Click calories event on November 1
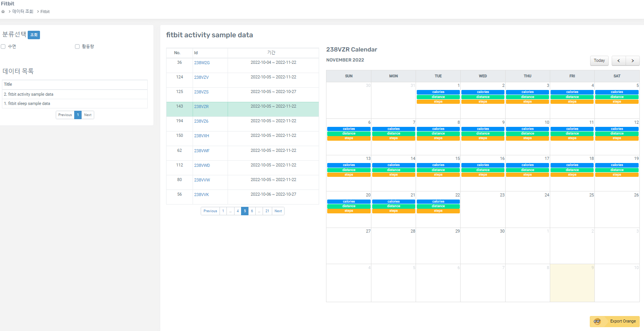Image resolution: width=644 pixels, height=331 pixels. click(438, 92)
